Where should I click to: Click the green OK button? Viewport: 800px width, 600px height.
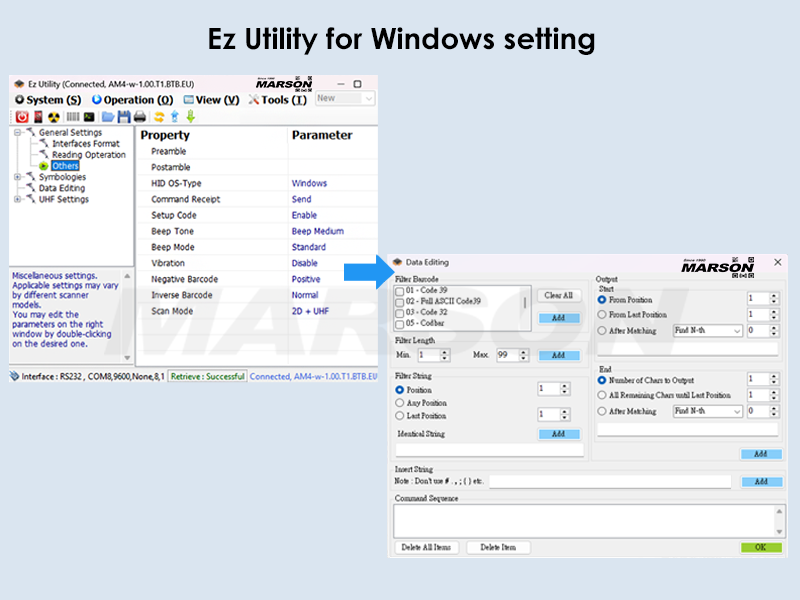[761, 547]
